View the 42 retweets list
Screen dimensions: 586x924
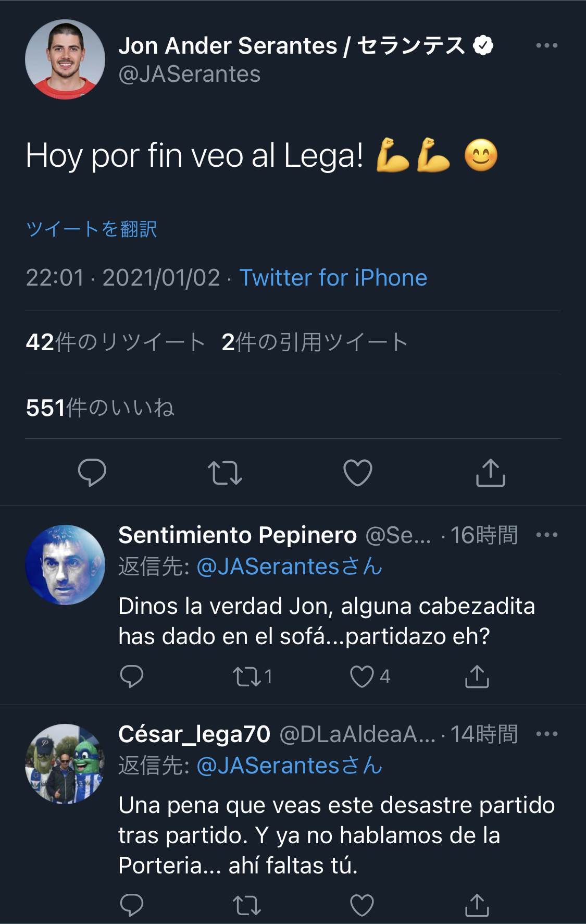115,342
